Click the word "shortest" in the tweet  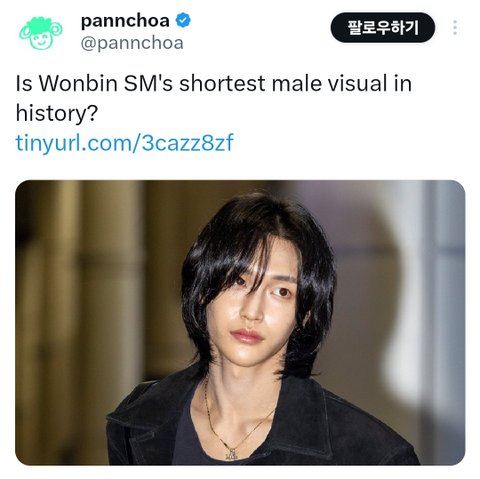tap(222, 83)
